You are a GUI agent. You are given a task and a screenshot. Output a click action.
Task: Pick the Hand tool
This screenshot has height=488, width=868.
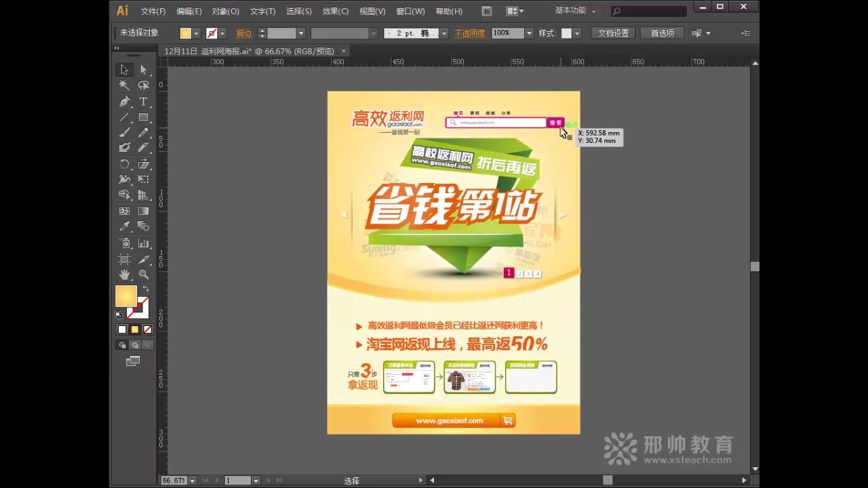pos(124,274)
